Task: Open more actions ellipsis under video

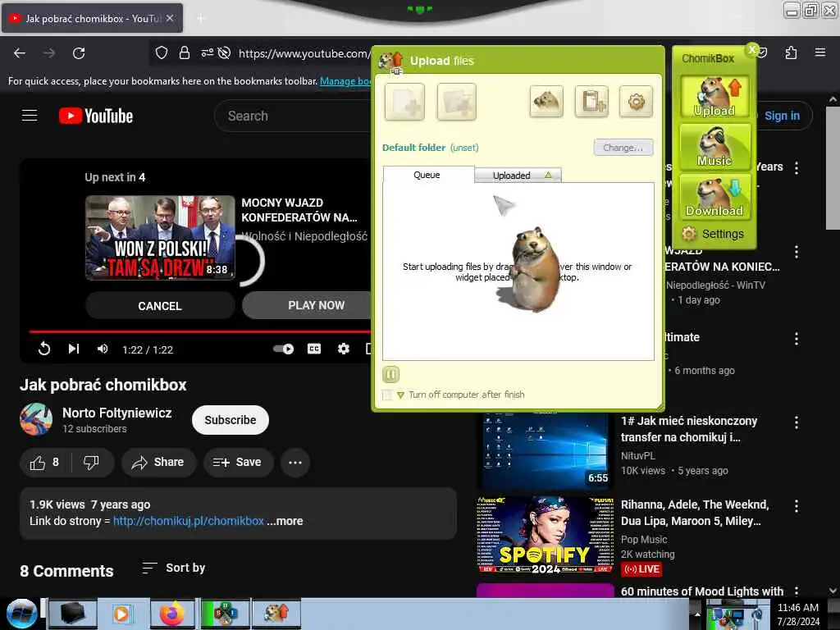Action: pos(295,463)
